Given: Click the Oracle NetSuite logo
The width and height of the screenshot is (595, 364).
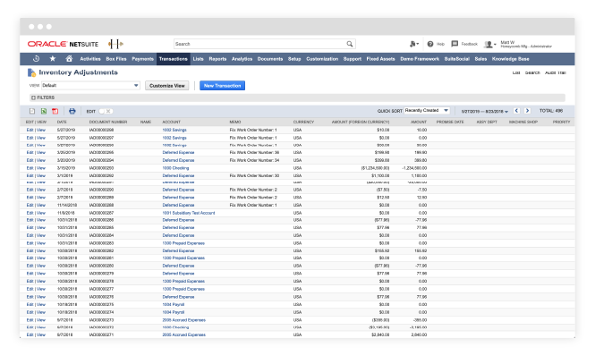Looking at the screenshot, I should coord(63,44).
